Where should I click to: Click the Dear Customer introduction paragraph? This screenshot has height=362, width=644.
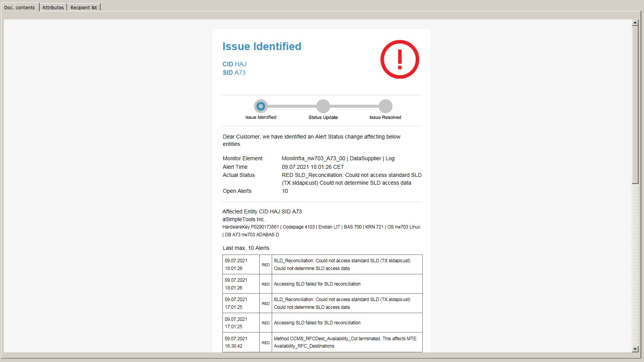tap(312, 140)
